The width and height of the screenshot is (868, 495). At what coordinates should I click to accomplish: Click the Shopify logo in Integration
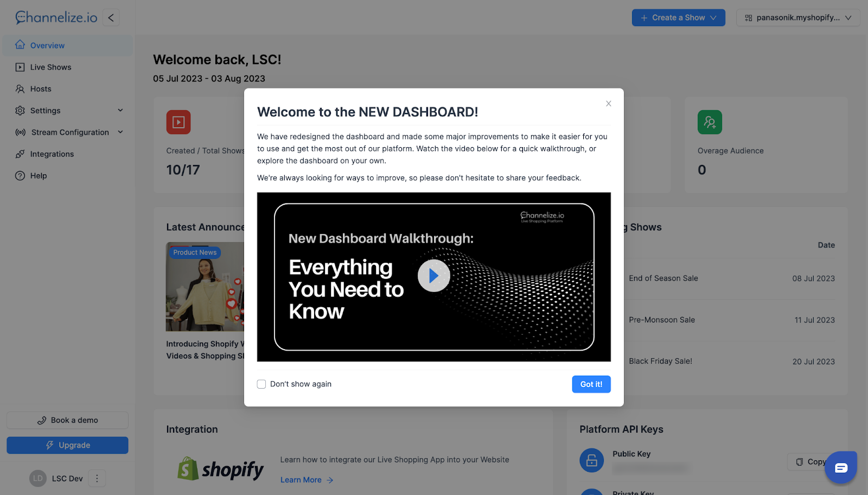tap(221, 469)
